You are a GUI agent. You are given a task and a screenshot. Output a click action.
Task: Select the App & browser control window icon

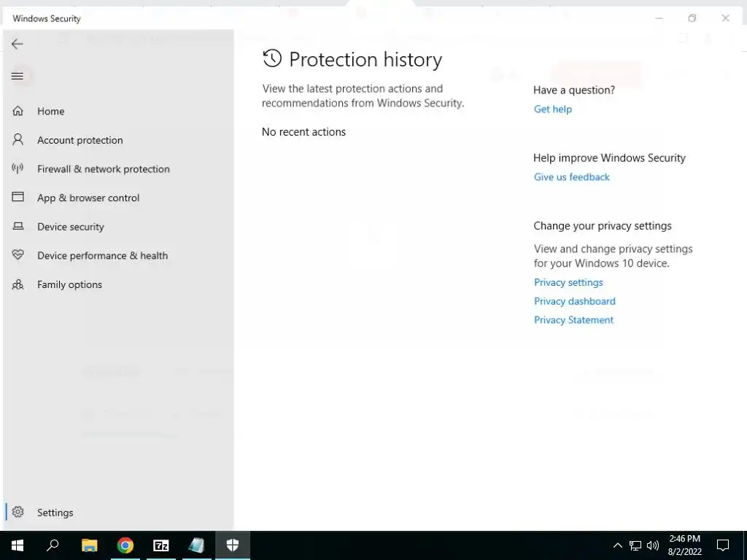click(x=18, y=197)
